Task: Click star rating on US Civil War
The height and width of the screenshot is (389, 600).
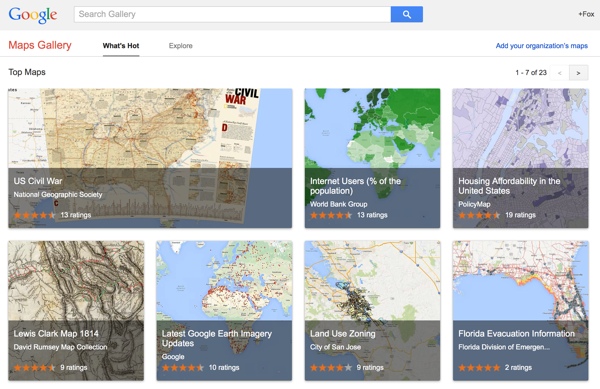Action: click(x=34, y=215)
